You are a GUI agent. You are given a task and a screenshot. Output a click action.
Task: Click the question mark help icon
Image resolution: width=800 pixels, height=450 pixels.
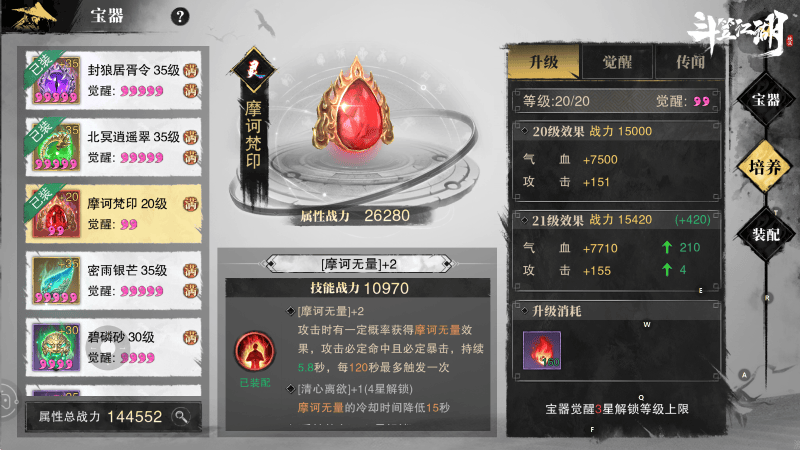tap(180, 16)
